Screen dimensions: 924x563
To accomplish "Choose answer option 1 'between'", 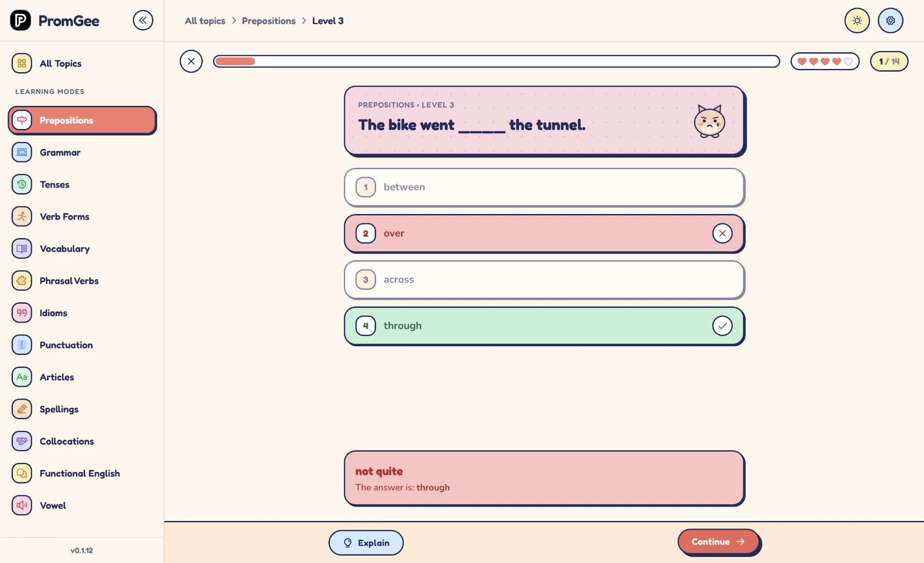I will coord(544,187).
